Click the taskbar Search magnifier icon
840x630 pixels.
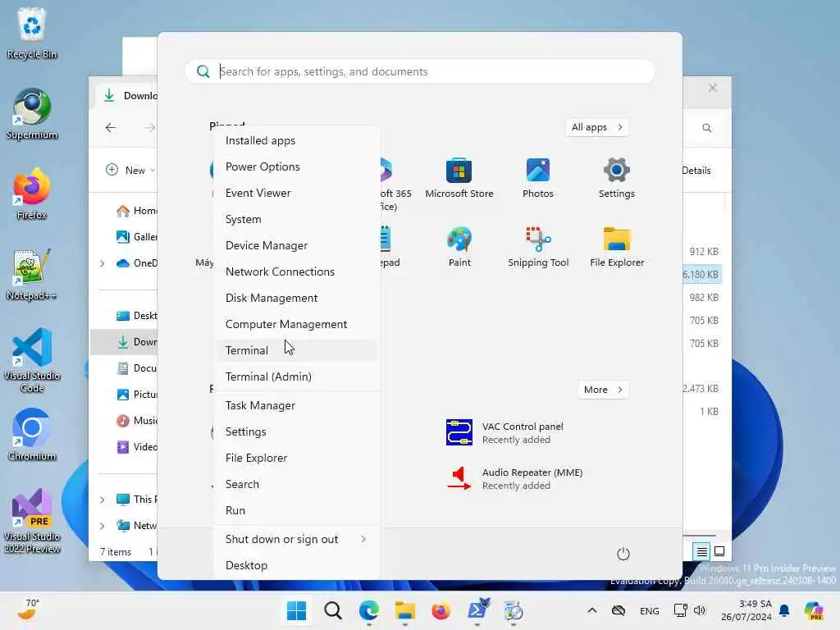coord(333,610)
